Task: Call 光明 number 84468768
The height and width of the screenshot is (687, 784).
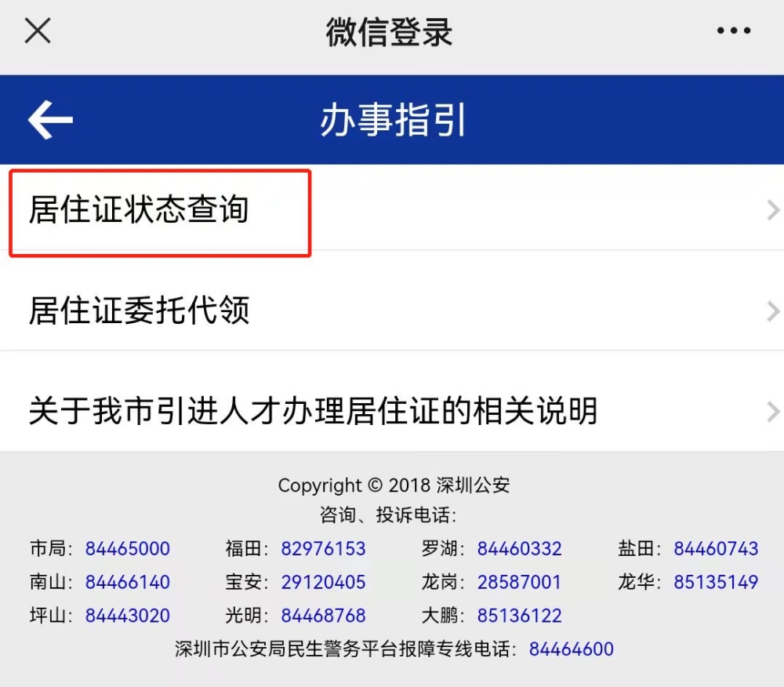Action: pos(323,616)
